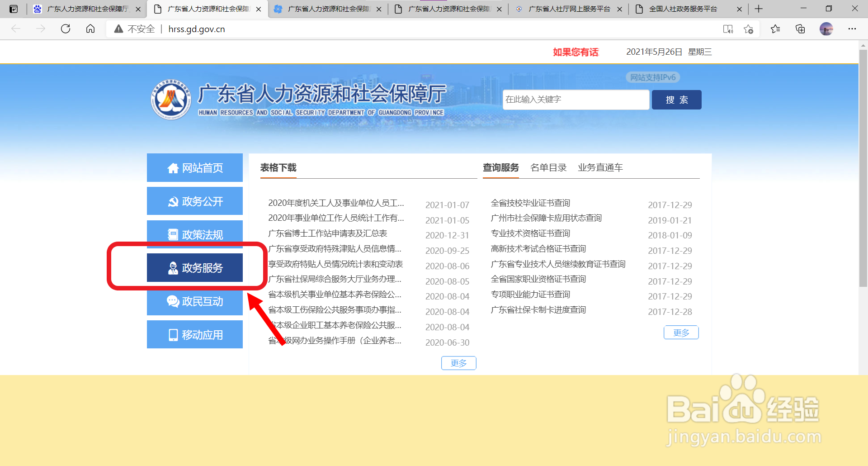Viewport: 868px width, 466px height.
Task: Open the immersive reader icon
Action: tap(728, 29)
